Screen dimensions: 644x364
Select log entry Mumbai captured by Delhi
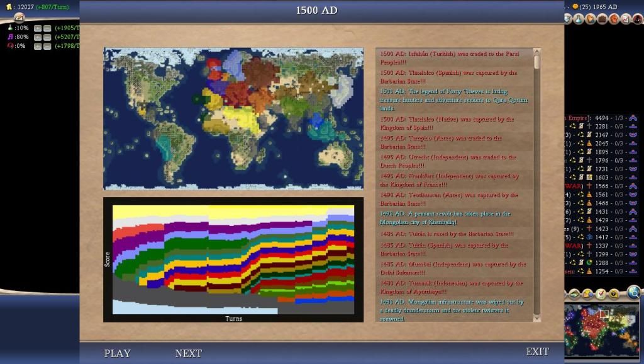pos(454,268)
